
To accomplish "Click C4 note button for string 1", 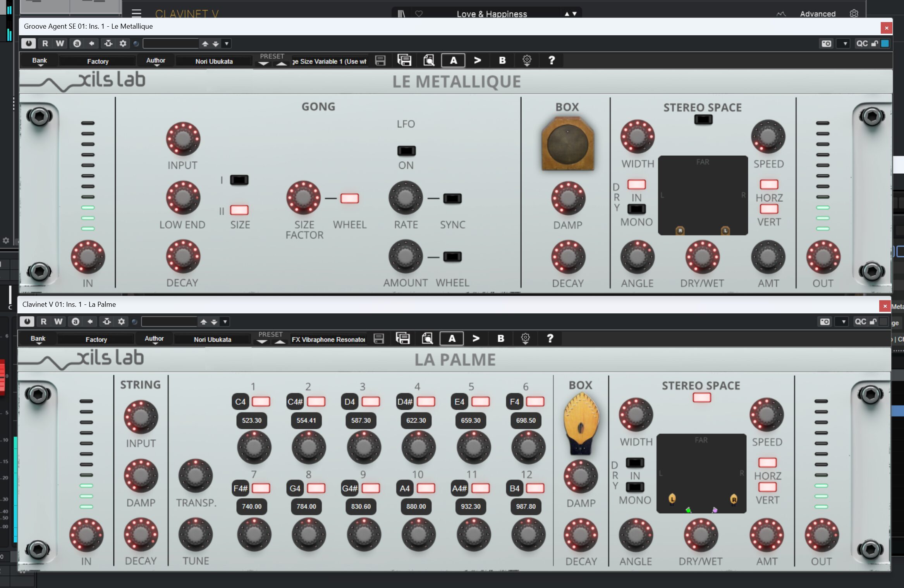I will pyautogui.click(x=240, y=402).
